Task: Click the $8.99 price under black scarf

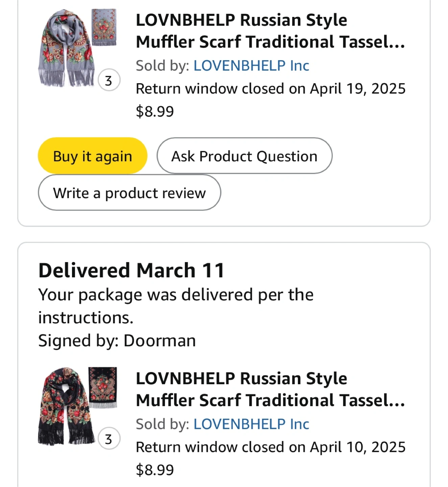Action: pyautogui.click(x=155, y=470)
